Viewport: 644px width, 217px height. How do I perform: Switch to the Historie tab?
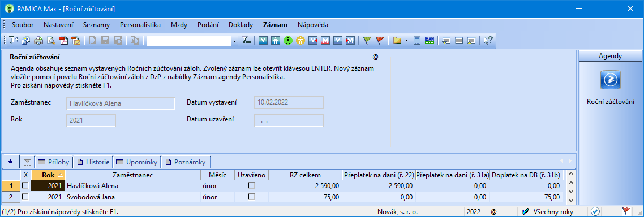click(x=93, y=162)
